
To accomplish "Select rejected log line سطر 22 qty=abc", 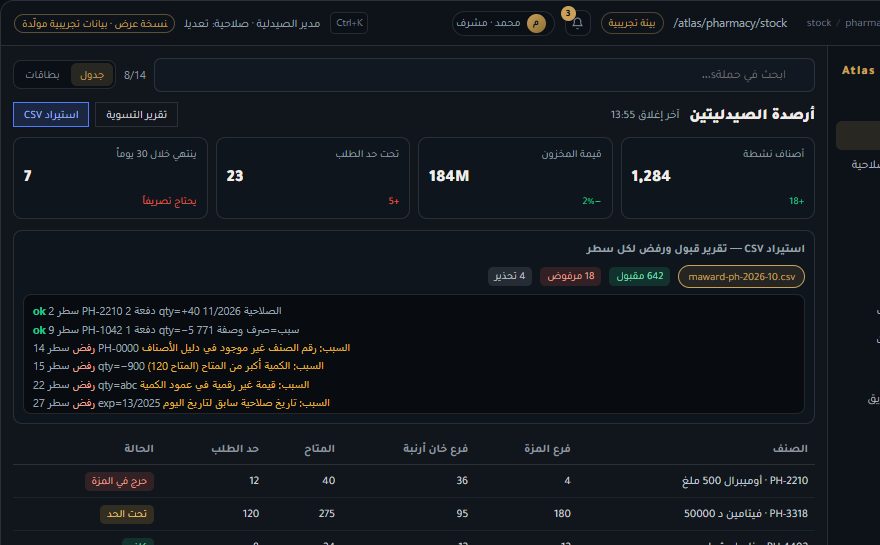I will tap(171, 384).
